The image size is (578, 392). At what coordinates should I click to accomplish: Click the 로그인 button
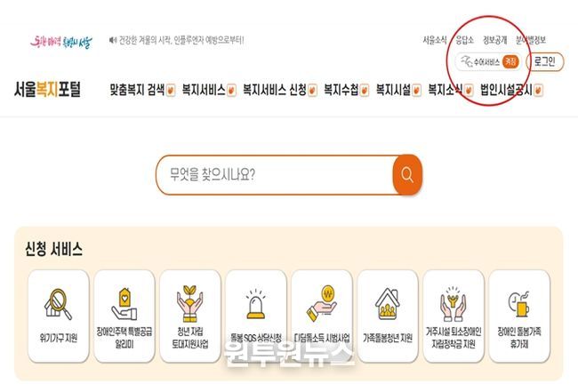click(545, 61)
